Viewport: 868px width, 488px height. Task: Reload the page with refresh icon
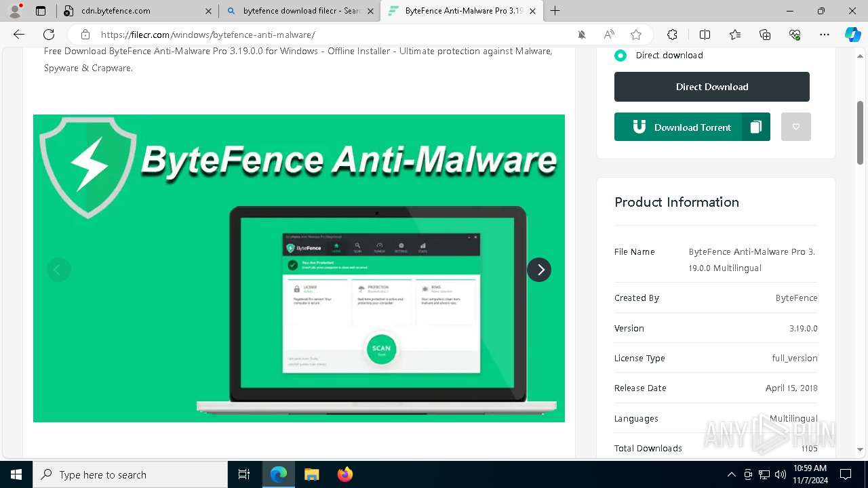49,35
